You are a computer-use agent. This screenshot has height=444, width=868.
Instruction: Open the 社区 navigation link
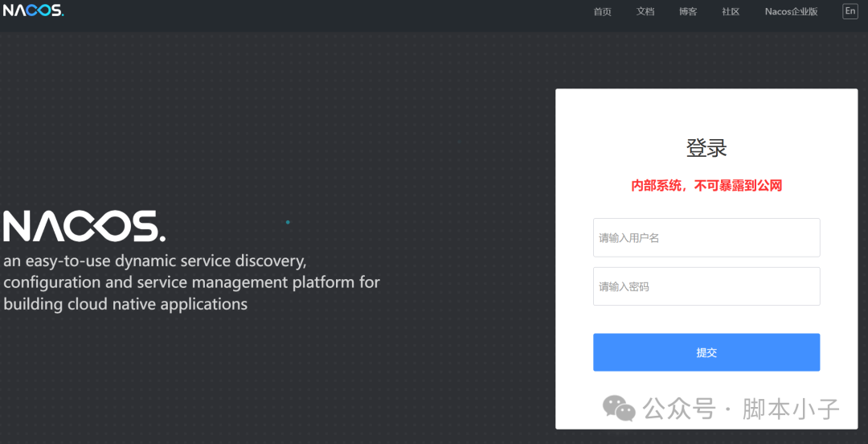[x=731, y=11]
